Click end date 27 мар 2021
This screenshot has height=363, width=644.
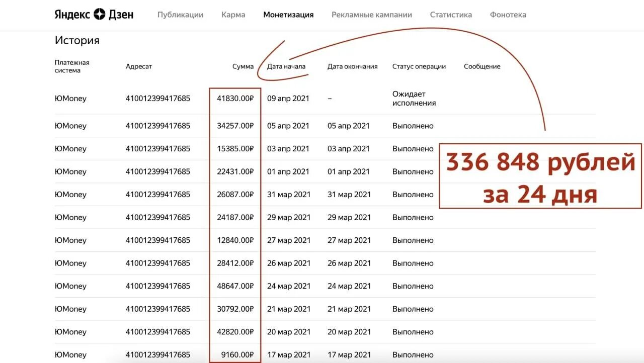pos(349,240)
